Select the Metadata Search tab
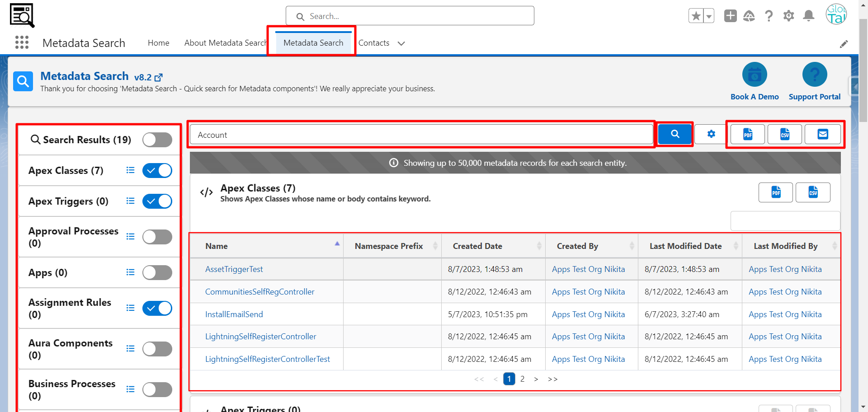 pyautogui.click(x=313, y=43)
